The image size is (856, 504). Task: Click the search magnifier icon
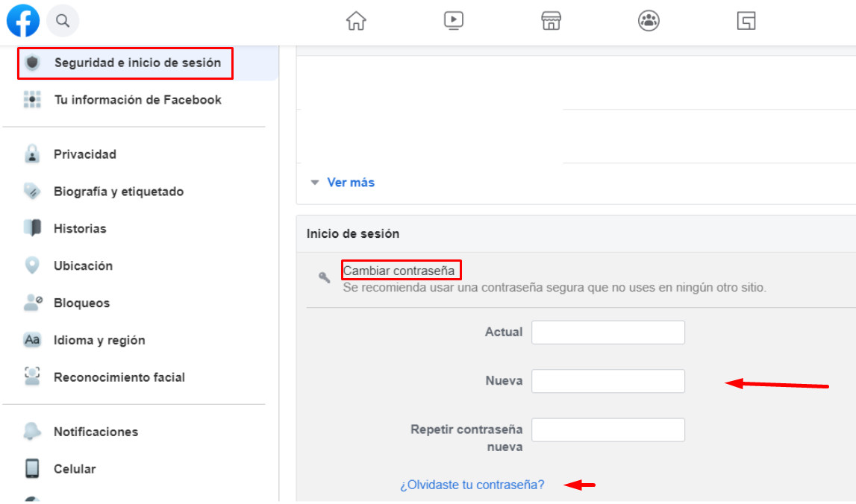[x=63, y=20]
